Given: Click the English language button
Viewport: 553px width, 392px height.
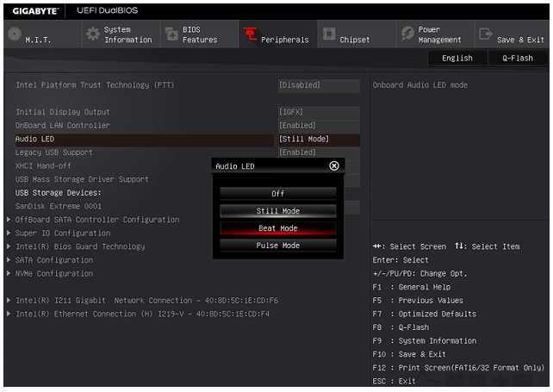Looking at the screenshot, I should point(457,59).
